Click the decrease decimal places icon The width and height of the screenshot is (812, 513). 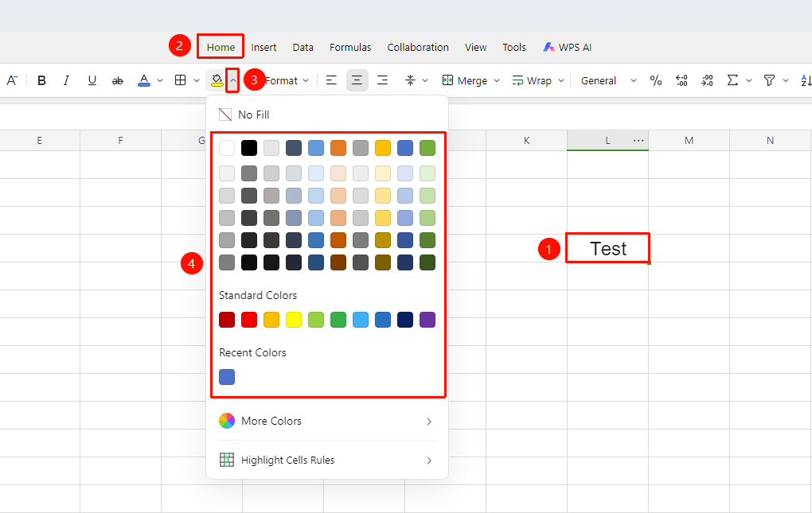point(707,80)
